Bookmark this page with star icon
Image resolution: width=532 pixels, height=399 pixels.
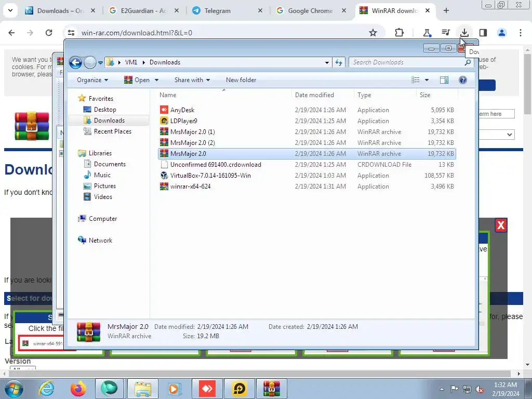pos(373,33)
